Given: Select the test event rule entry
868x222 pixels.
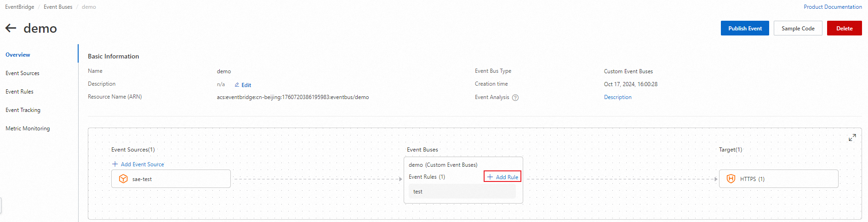Looking at the screenshot, I should tap(462, 192).
